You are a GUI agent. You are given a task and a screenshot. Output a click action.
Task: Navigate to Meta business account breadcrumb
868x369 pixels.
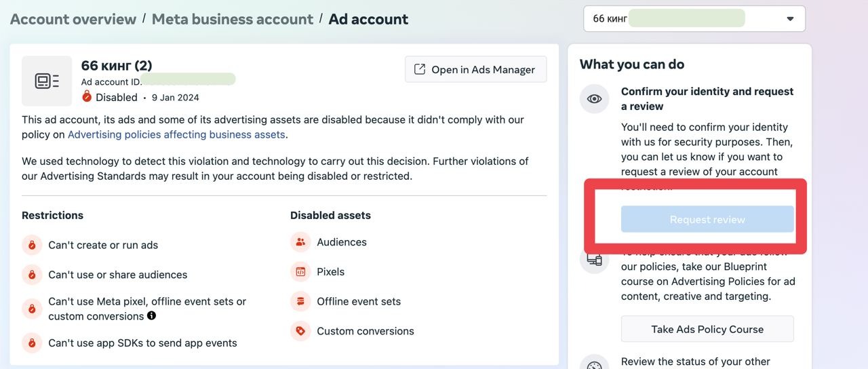click(233, 19)
